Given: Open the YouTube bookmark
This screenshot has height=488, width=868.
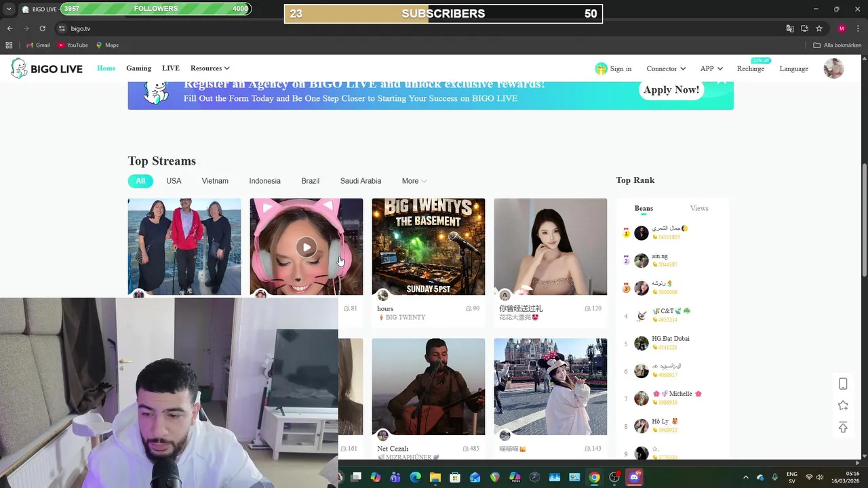Looking at the screenshot, I should (x=73, y=45).
